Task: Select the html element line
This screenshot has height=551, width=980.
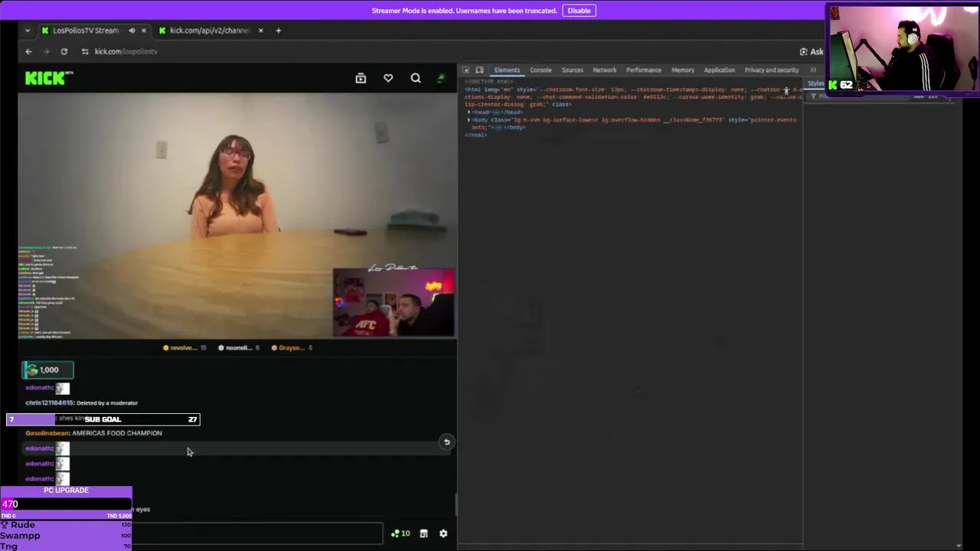Action: click(x=632, y=96)
